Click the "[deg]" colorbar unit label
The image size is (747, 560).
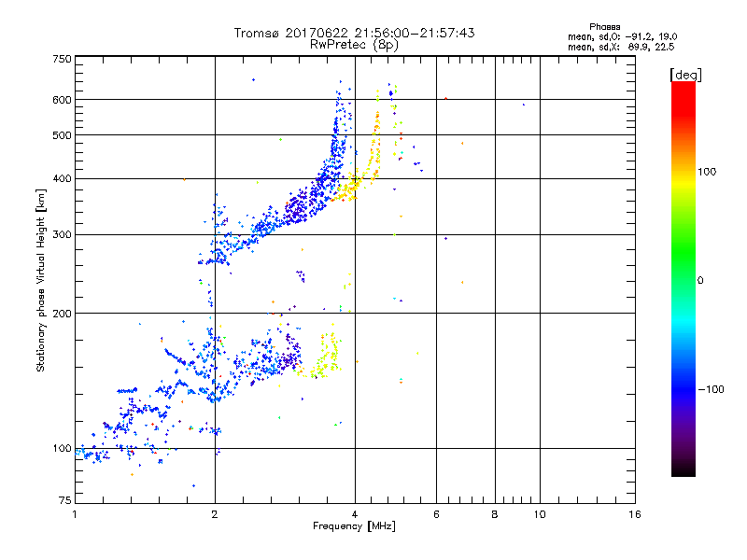[x=685, y=75]
